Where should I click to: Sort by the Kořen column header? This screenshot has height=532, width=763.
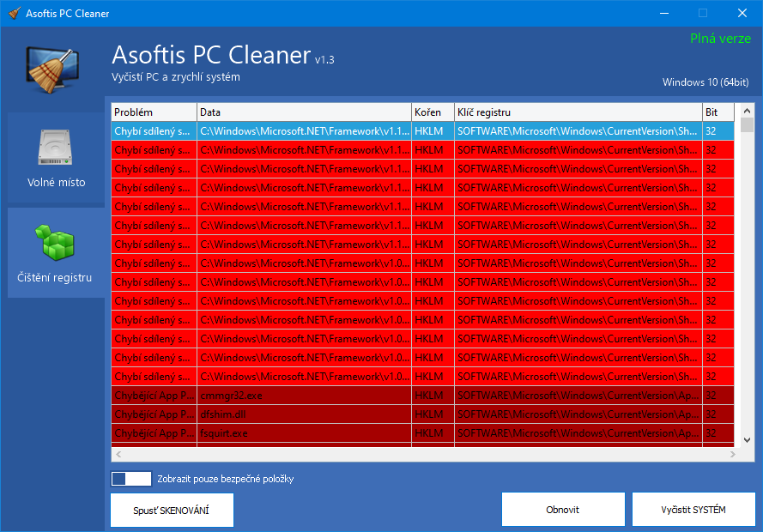pyautogui.click(x=433, y=112)
